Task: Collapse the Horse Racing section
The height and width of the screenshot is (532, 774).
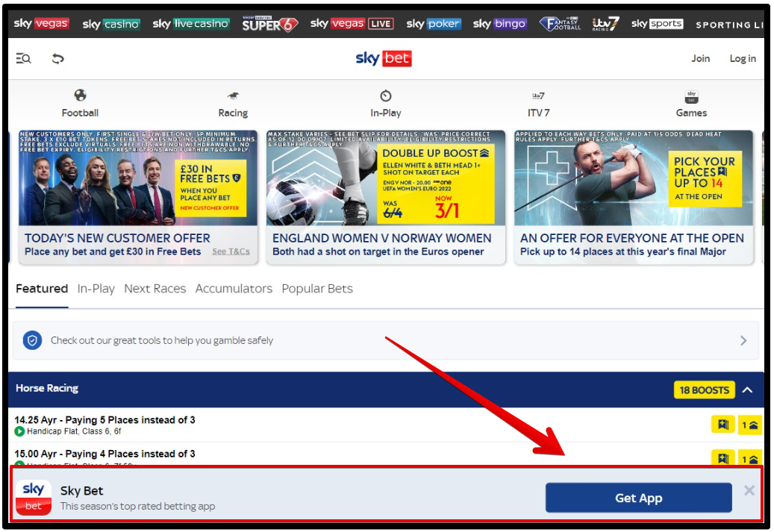Action: pos(747,390)
